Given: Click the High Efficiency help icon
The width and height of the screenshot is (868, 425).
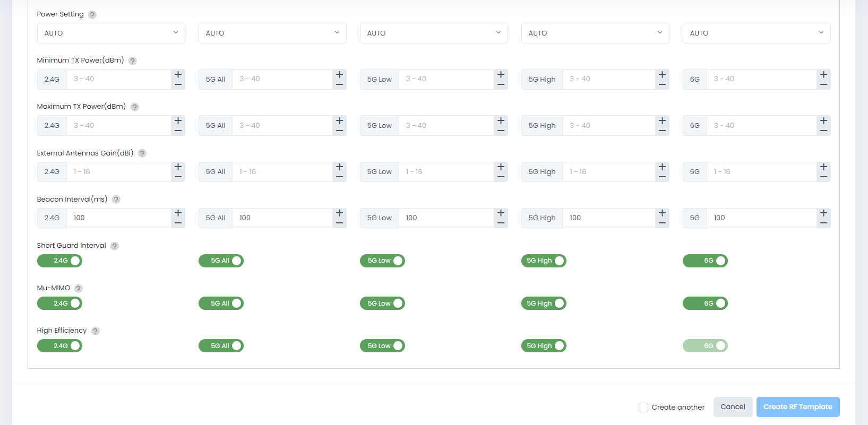Looking at the screenshot, I should tap(96, 331).
